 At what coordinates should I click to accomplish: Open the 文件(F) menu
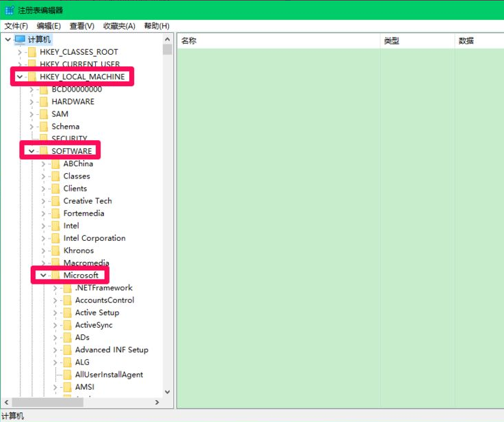coord(16,26)
